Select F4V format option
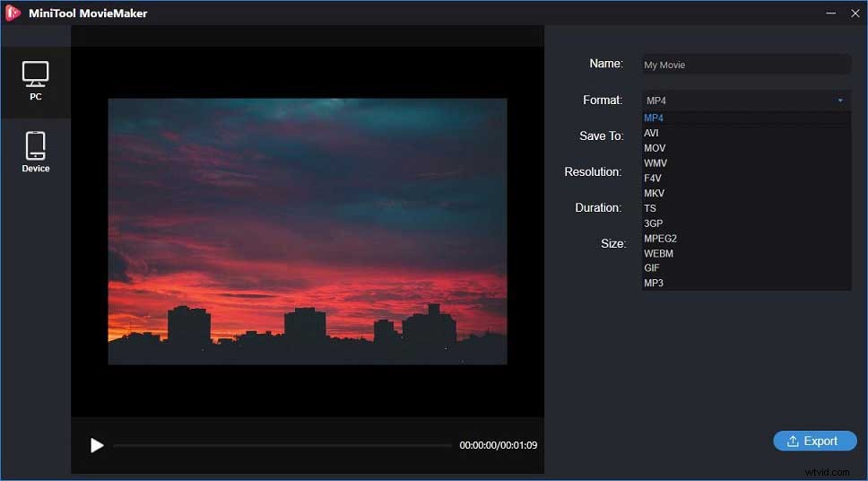Image resolution: width=868 pixels, height=481 pixels. tap(653, 179)
